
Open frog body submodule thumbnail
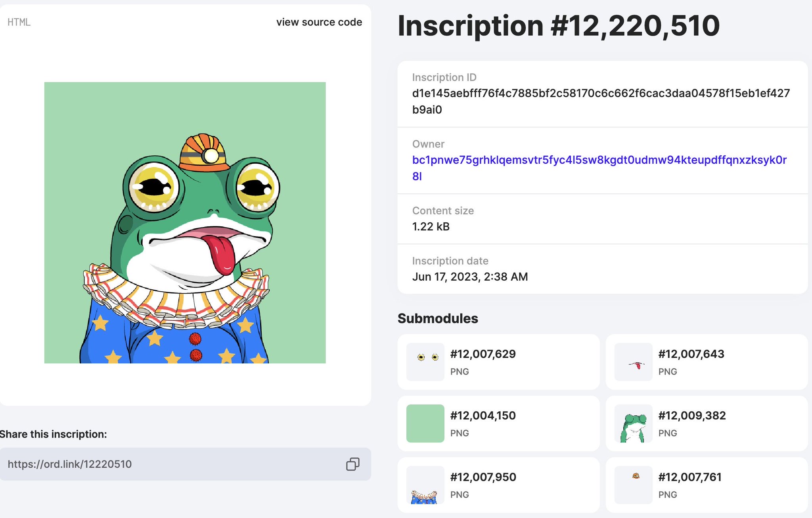pos(633,423)
